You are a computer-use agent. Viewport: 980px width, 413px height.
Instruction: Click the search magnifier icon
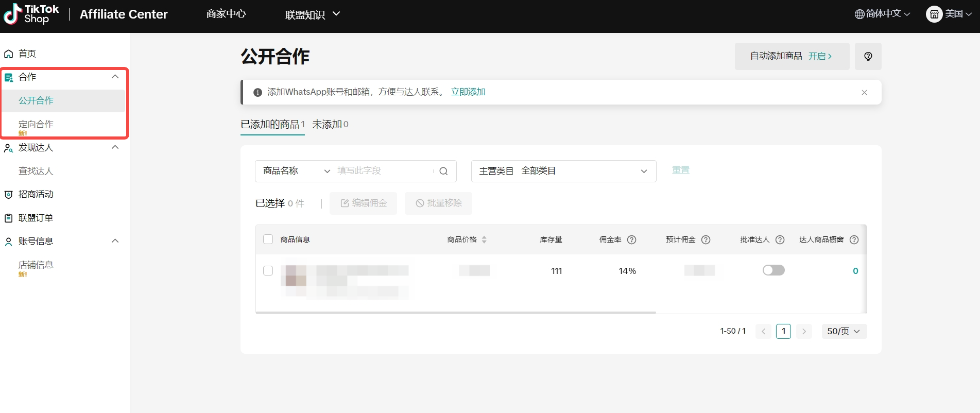[443, 171]
